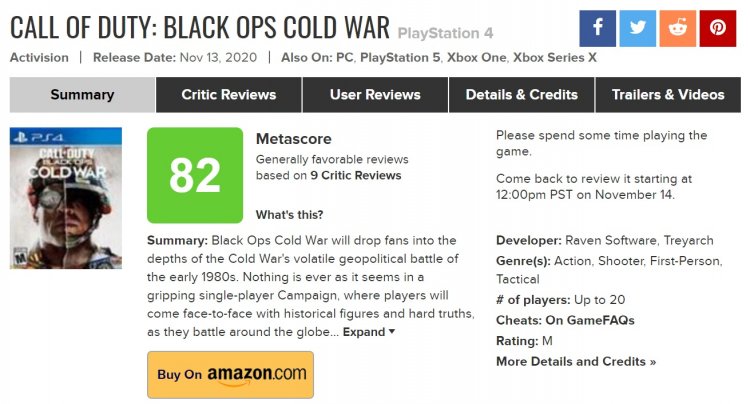
Task: Open Details & Credits tab
Action: [521, 95]
